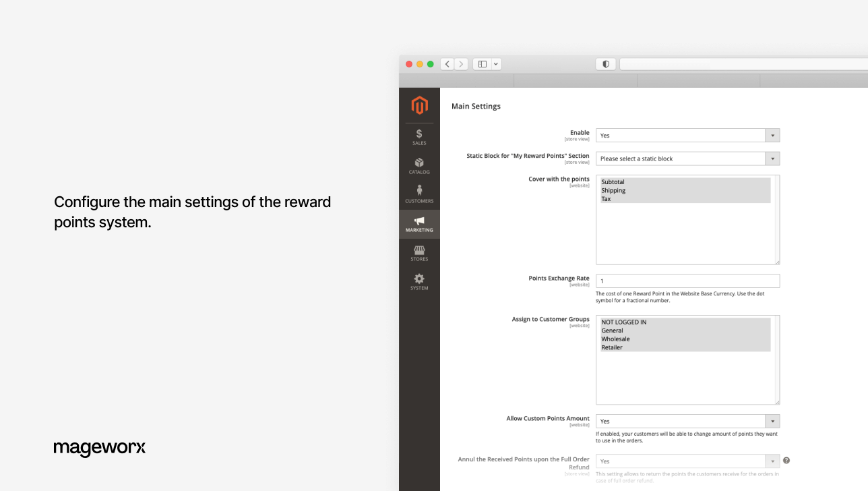Click the Points Exchange Rate input field
Viewport: 868px width, 491px height.
686,281
